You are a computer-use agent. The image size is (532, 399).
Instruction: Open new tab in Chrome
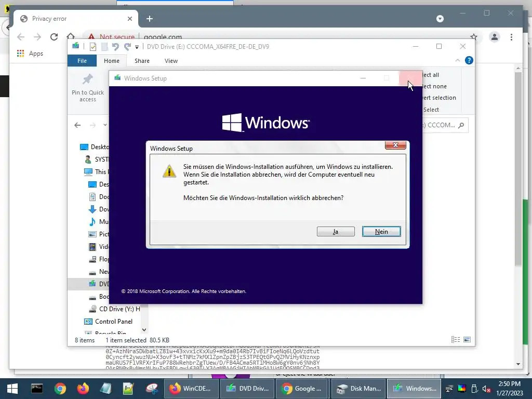150,19
